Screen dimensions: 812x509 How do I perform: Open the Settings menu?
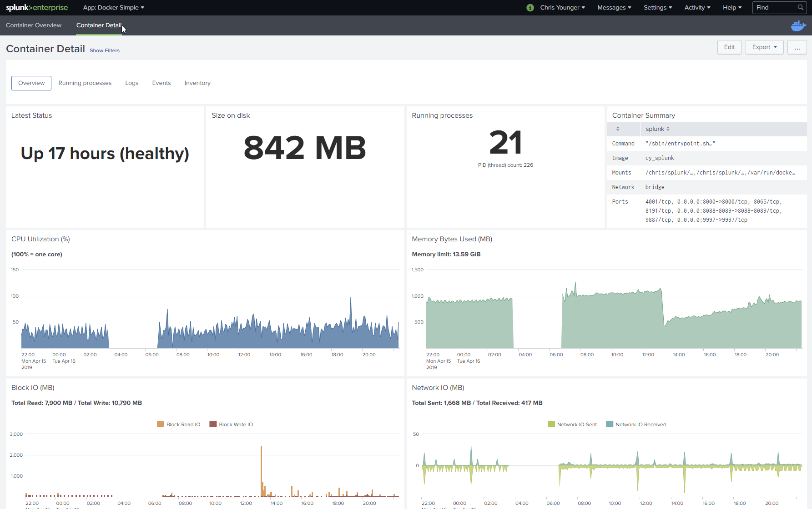[x=658, y=8]
